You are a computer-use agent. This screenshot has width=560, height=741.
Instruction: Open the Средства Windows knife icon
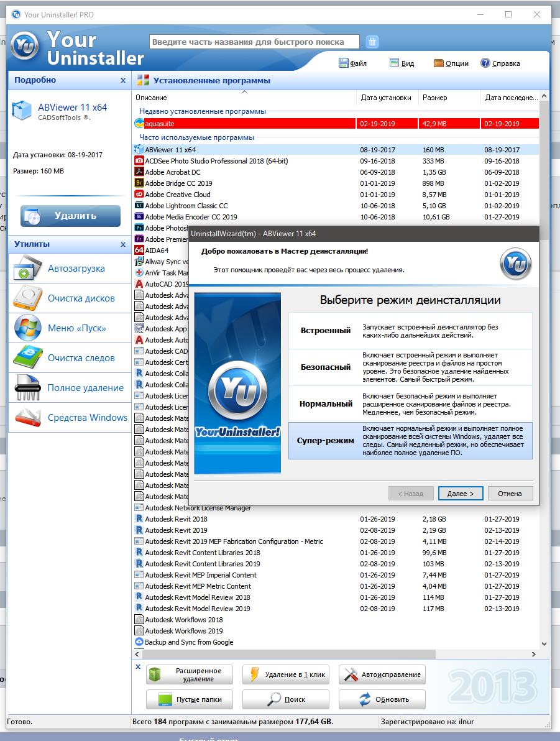pos(27,417)
